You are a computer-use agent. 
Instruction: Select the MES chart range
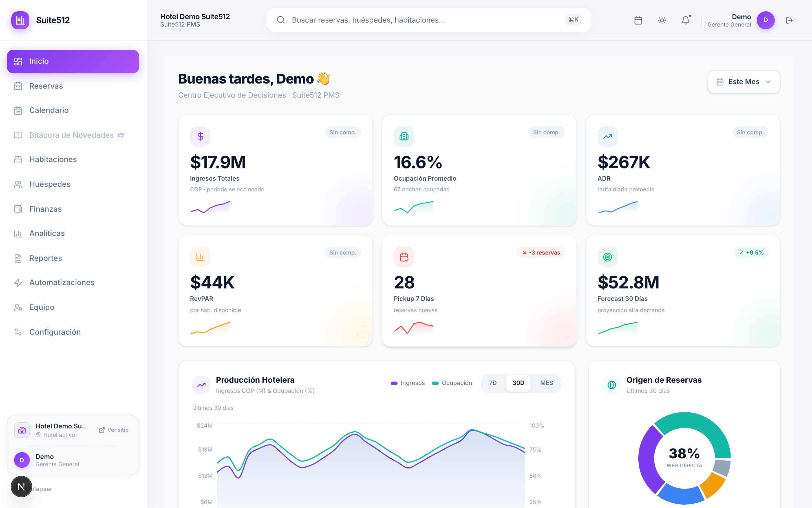(546, 383)
